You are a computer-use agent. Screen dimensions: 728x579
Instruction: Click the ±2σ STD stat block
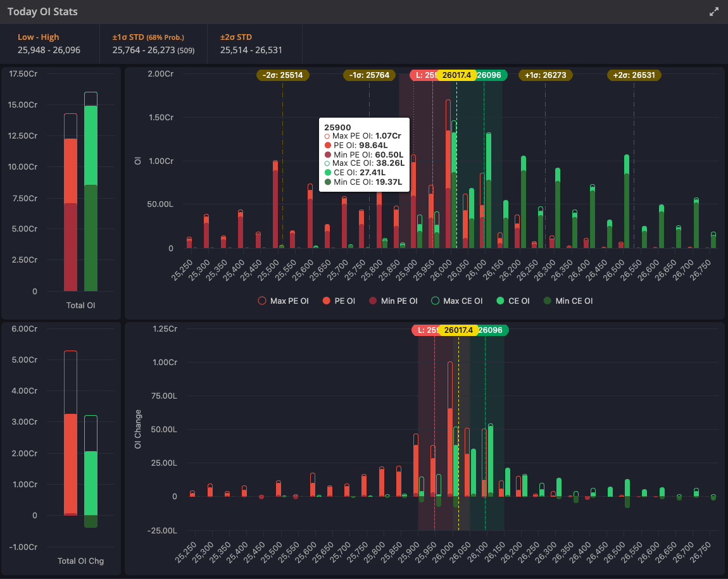coord(251,44)
